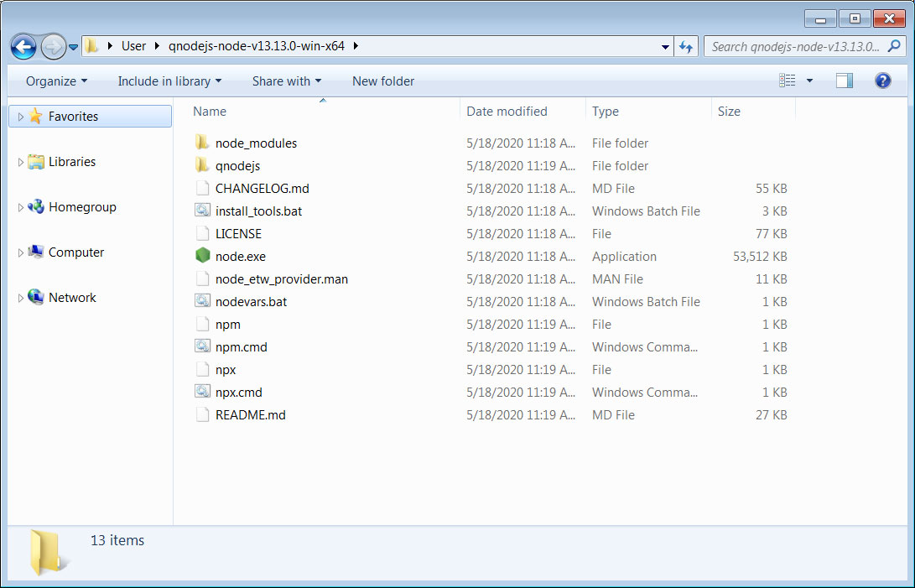
Task: Select the node_modules folder icon
Action: (x=202, y=143)
